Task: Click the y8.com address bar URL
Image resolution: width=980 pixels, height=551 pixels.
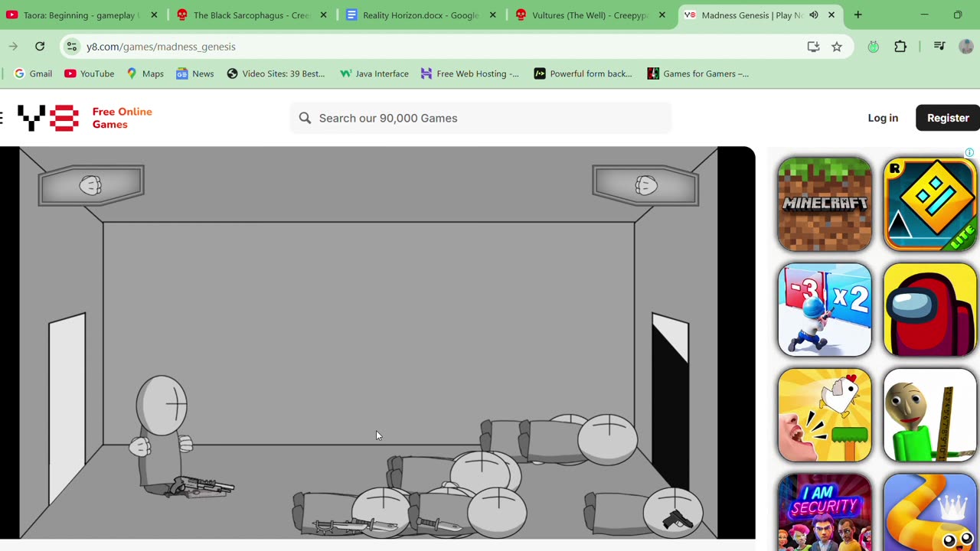Action: (161, 47)
